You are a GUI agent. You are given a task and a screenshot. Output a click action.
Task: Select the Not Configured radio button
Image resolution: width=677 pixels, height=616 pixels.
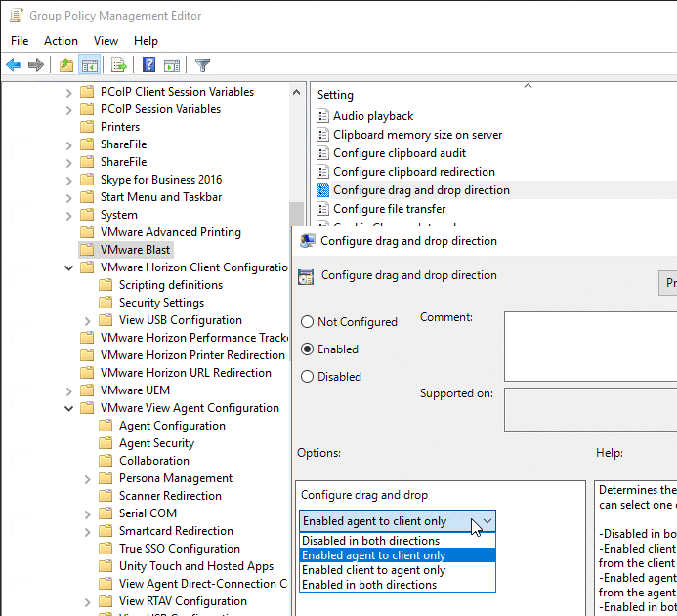[307, 322]
